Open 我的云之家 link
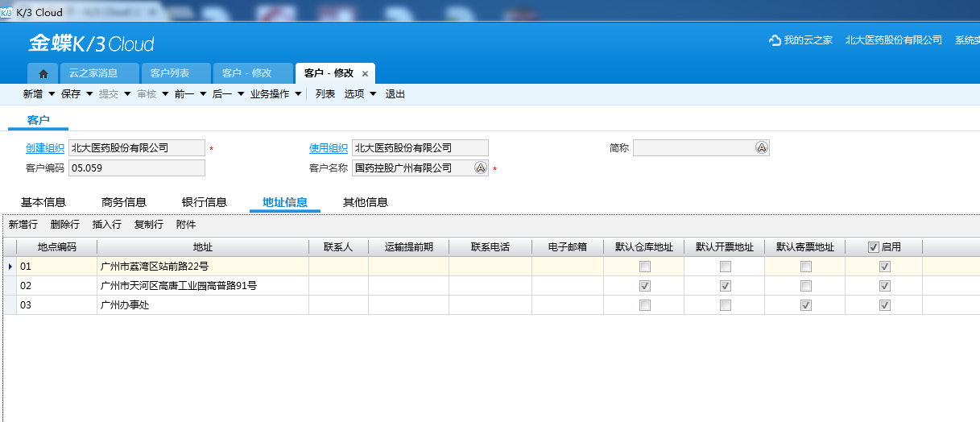 click(808, 40)
